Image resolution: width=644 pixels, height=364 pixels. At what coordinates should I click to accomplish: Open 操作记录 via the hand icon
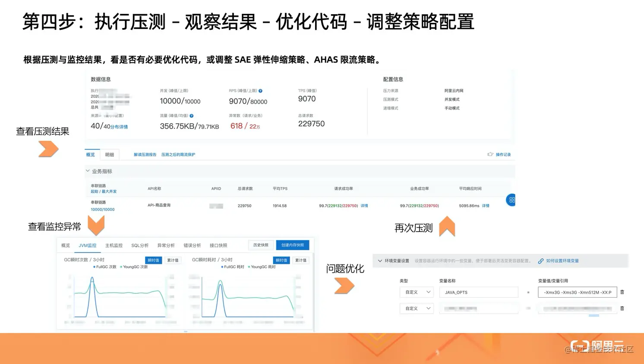(x=491, y=154)
